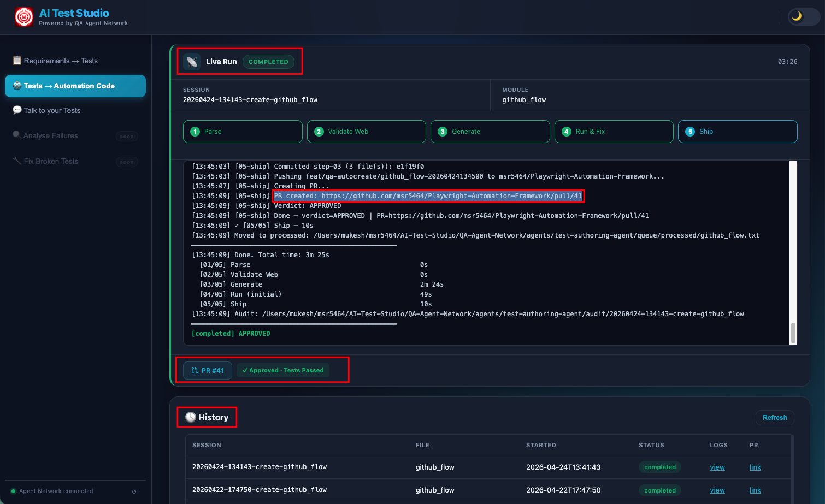825x504 pixels.
Task: Click the 03:26 run timer
Action: coord(787,62)
